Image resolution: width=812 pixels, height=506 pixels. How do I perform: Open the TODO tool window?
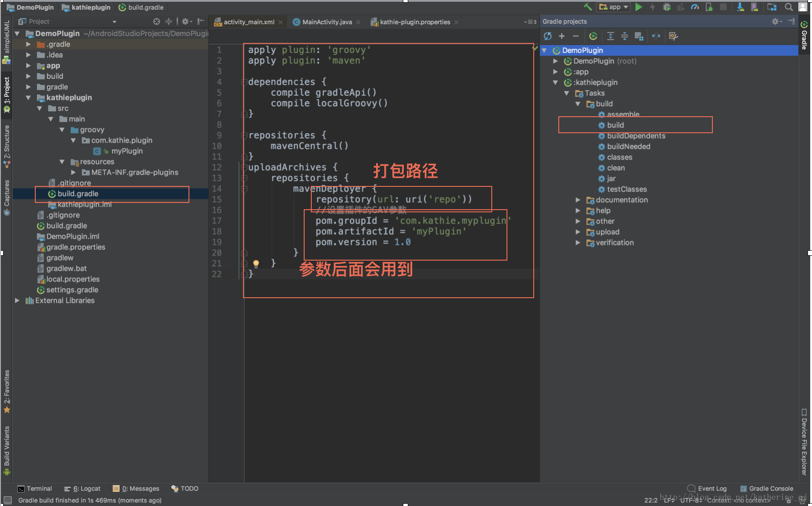point(185,489)
